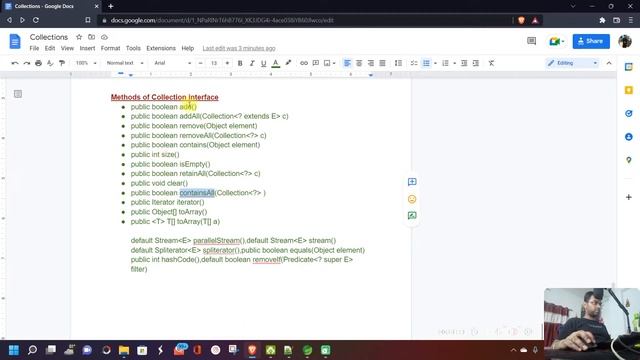Suggest edits from the margin button
640x360 pixels.
(x=412, y=216)
